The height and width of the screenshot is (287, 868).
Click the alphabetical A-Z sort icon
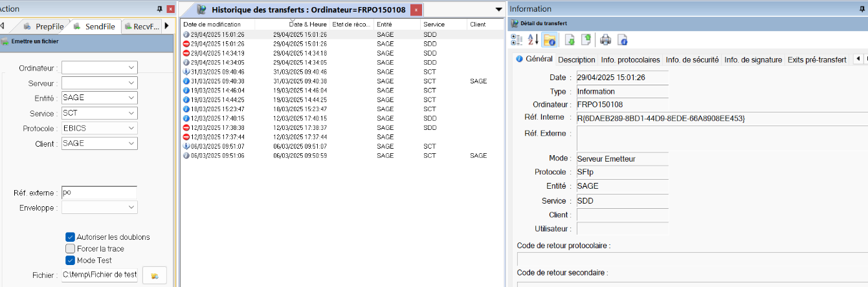(533, 40)
